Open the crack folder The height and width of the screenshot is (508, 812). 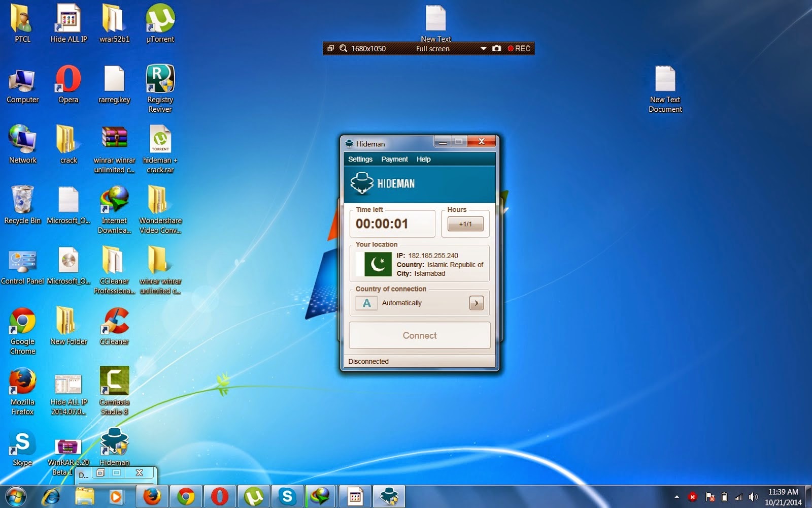69,144
